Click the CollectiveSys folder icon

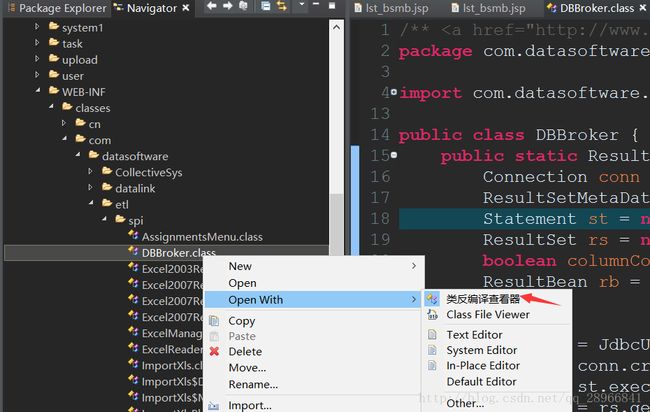[x=107, y=171]
